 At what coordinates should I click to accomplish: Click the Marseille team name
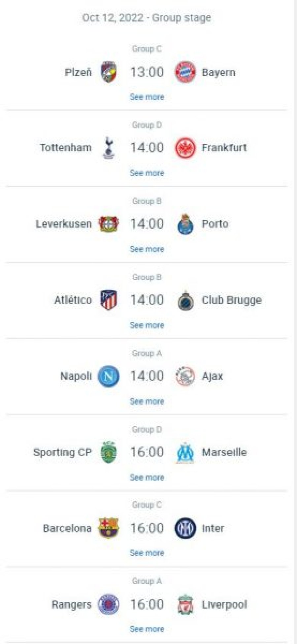[224, 452]
